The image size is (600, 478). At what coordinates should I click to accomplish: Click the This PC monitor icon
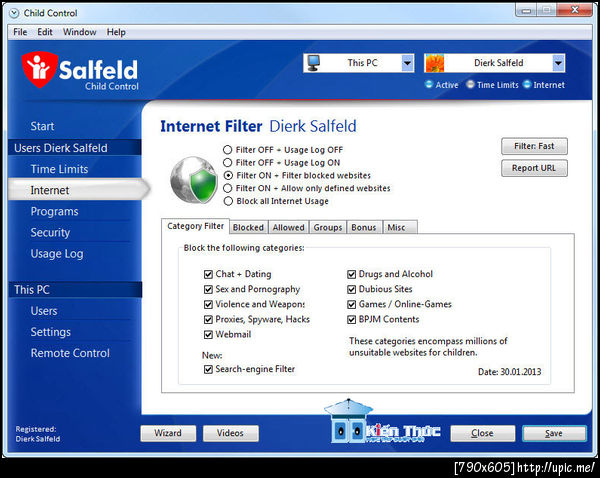[x=314, y=63]
